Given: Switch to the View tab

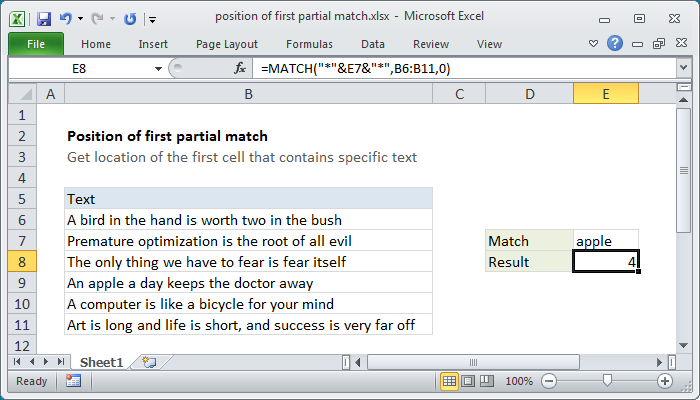Looking at the screenshot, I should point(489,44).
